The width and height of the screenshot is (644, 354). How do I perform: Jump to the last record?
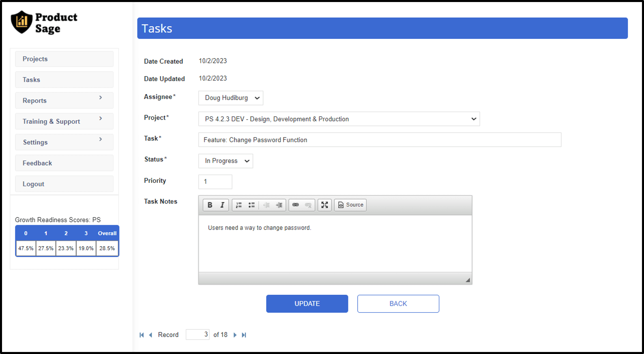click(244, 335)
